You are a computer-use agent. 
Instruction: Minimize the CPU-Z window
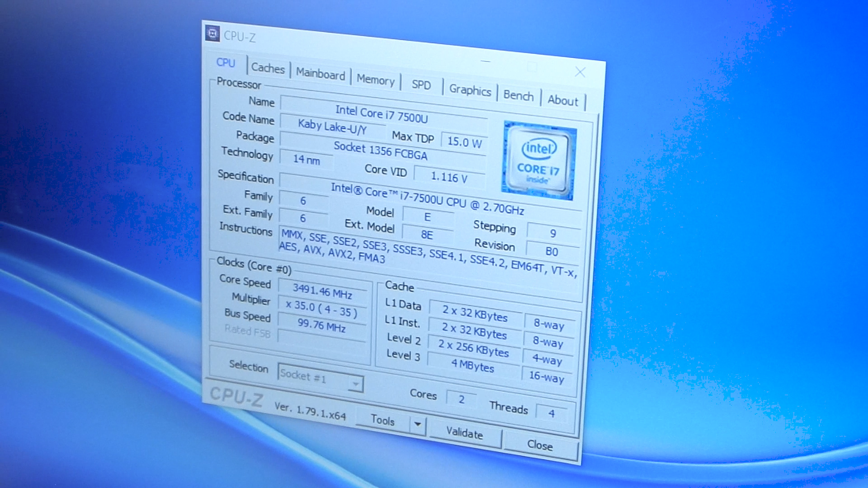pos(486,61)
